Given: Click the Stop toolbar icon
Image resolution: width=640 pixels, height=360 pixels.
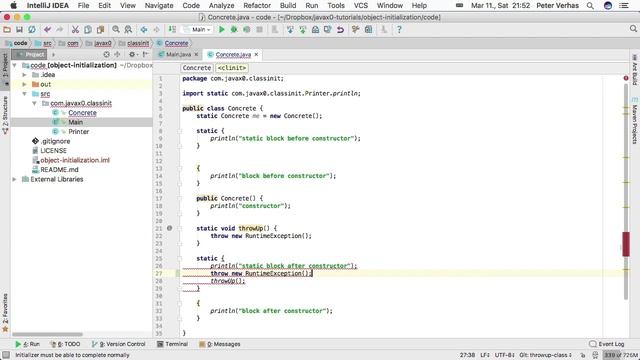Looking at the screenshot, I should click(x=260, y=29).
